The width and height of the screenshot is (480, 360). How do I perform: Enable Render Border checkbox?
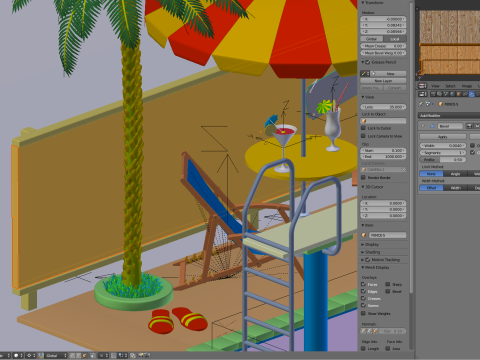pyautogui.click(x=363, y=178)
